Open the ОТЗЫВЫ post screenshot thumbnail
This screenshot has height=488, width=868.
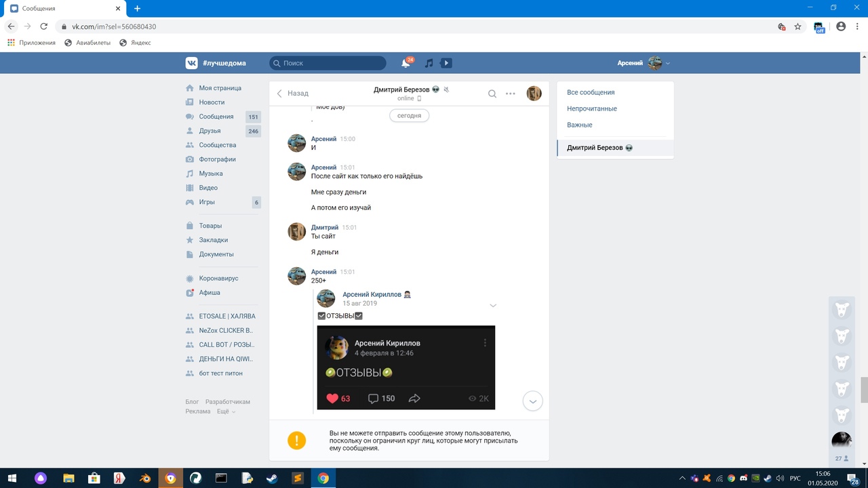[406, 367]
